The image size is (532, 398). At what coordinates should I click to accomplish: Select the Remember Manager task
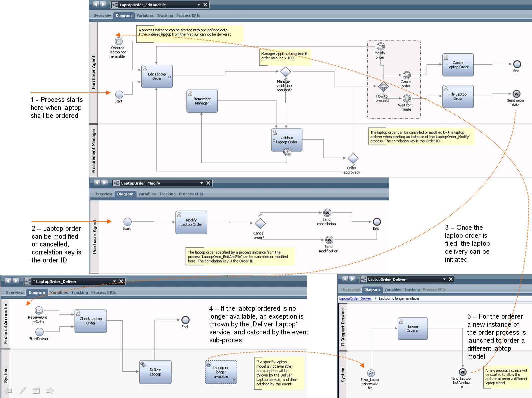tap(202, 101)
